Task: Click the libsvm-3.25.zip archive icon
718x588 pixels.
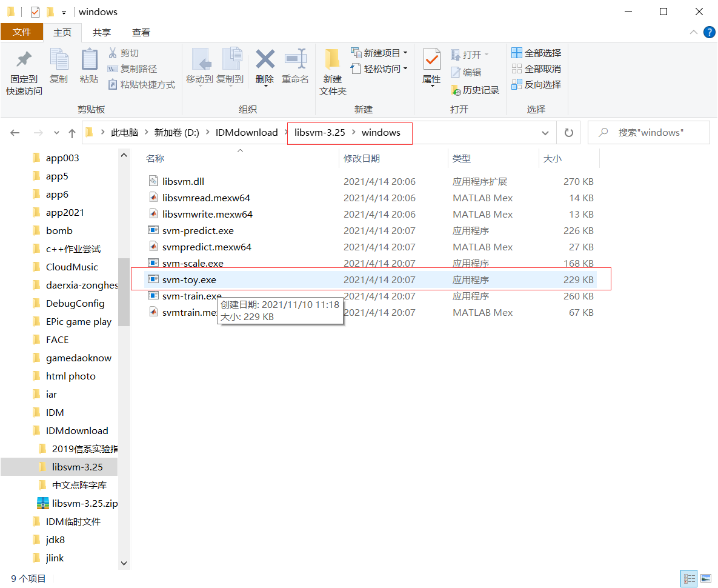Action: (42, 503)
